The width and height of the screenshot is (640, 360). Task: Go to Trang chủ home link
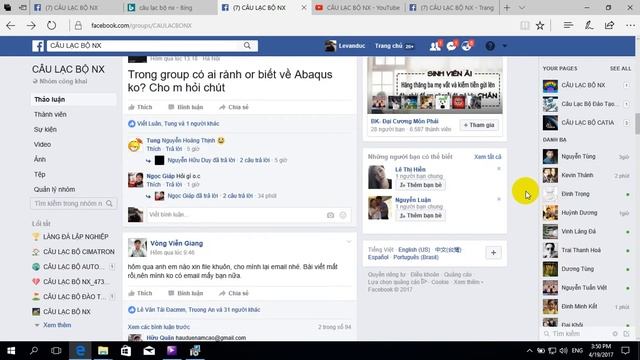point(389,46)
